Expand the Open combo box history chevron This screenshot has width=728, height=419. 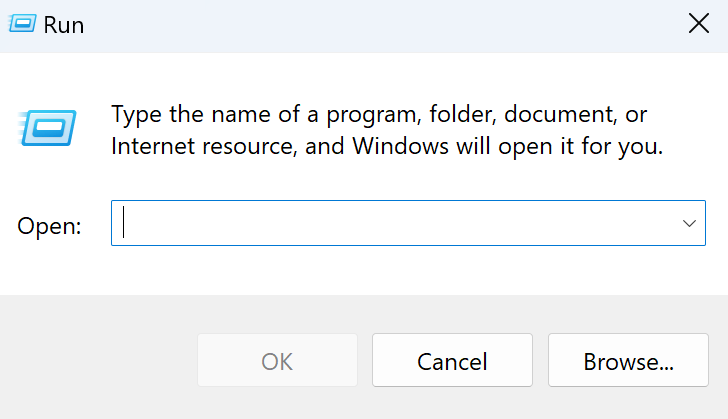[x=689, y=223]
